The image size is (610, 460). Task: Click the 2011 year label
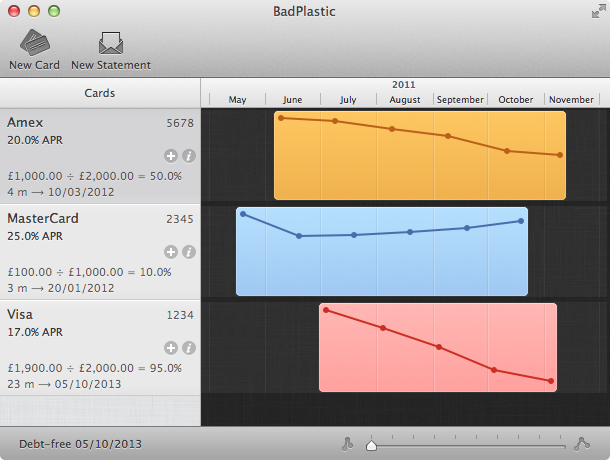(404, 84)
